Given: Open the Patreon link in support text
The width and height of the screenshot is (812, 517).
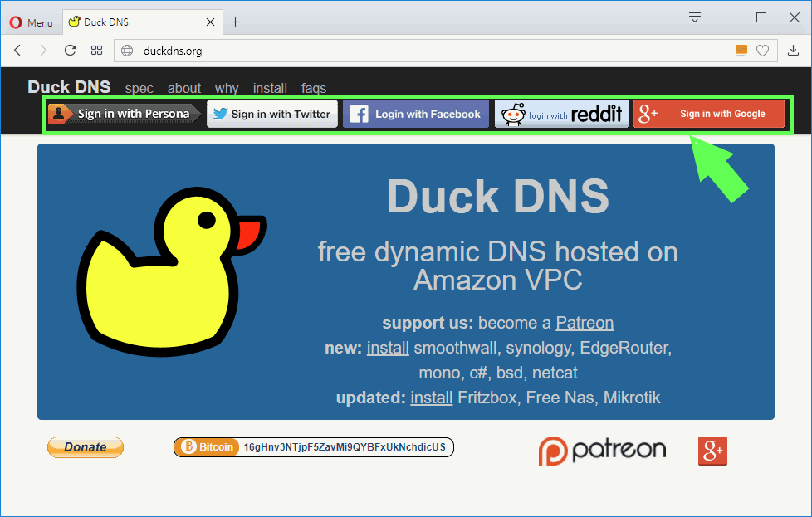Looking at the screenshot, I should (585, 323).
